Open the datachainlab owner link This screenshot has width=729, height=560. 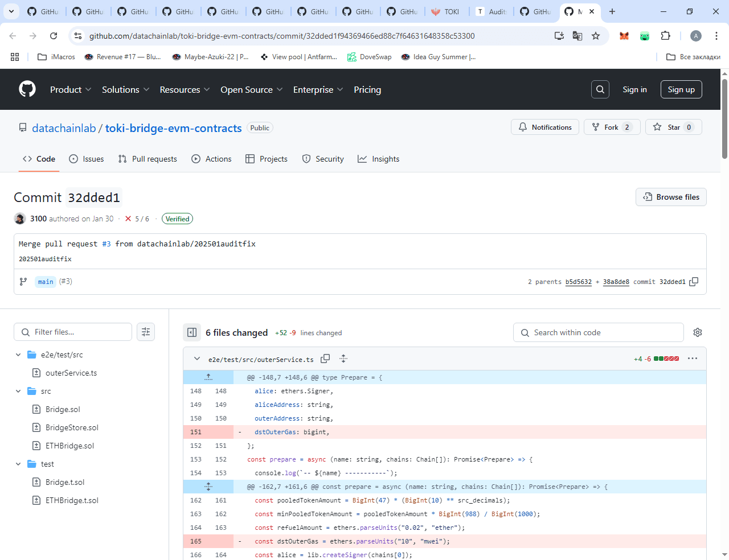point(64,128)
